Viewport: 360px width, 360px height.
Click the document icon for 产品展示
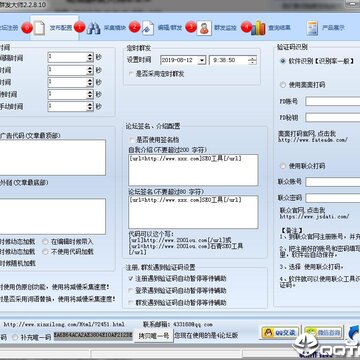click(x=312, y=28)
